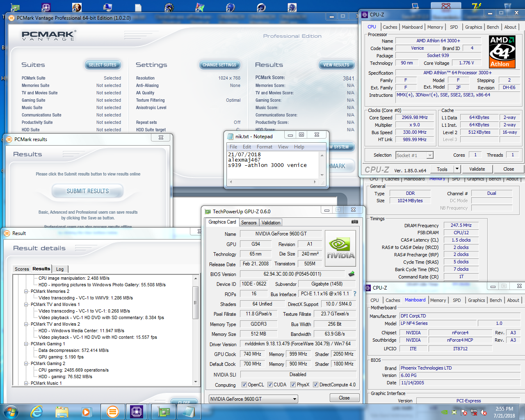The height and width of the screenshot is (420, 525).
Task: Open the blank document desktop icon
Action: pyautogui.click(x=138, y=7)
